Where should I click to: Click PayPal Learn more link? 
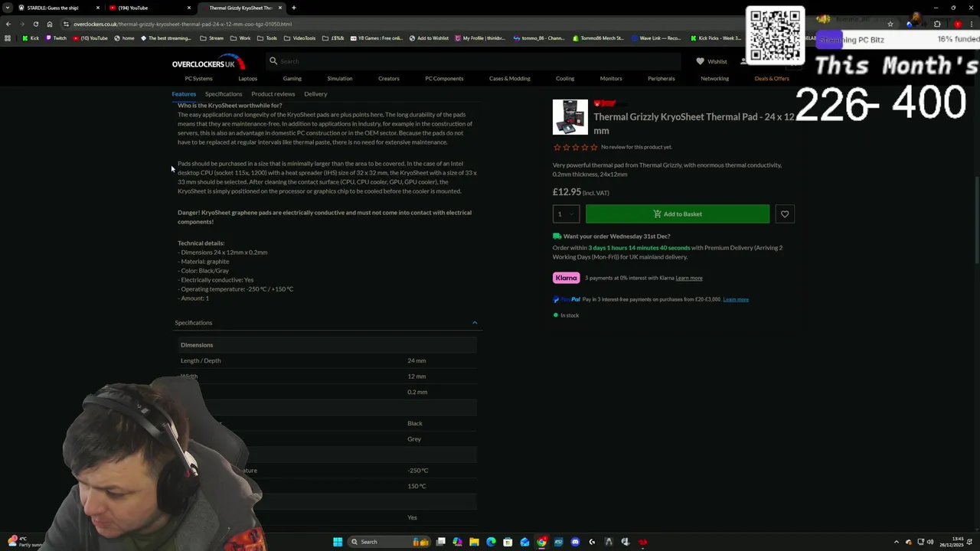736,299
